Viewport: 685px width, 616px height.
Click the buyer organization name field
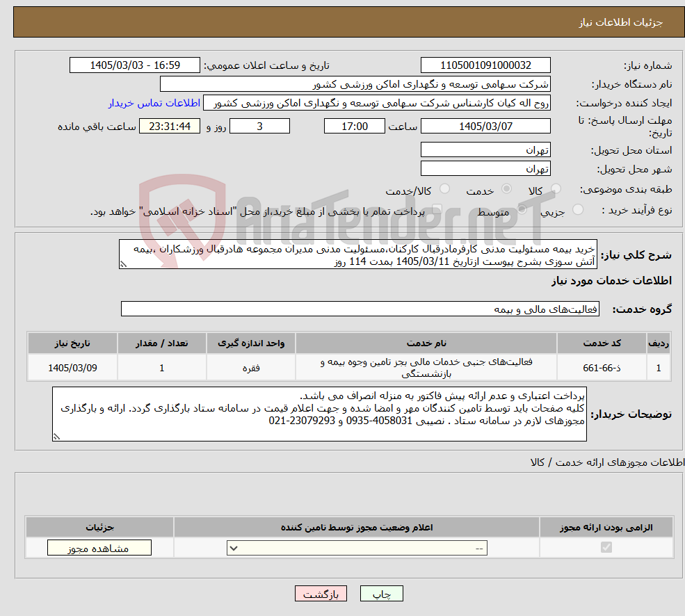click(x=355, y=84)
